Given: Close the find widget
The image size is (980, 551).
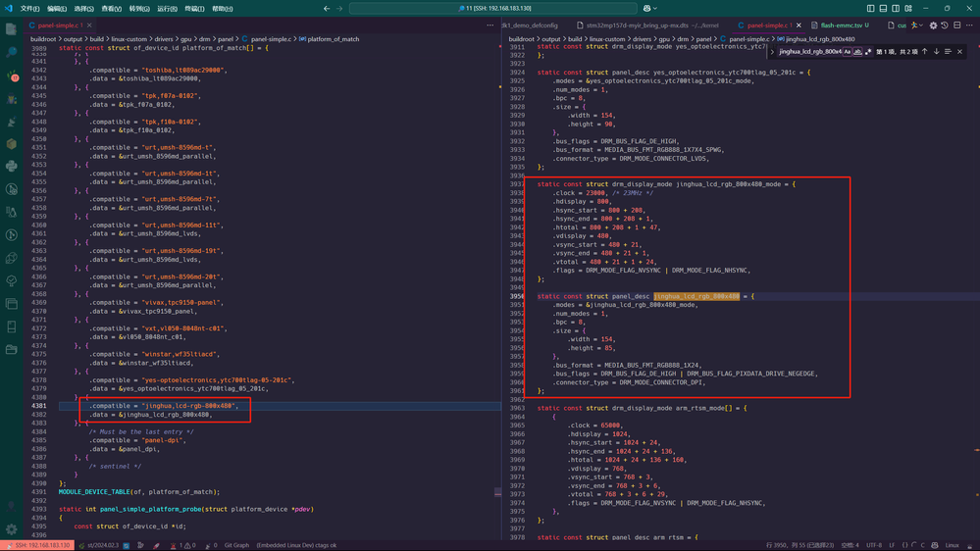Looking at the screenshot, I should pos(959,52).
